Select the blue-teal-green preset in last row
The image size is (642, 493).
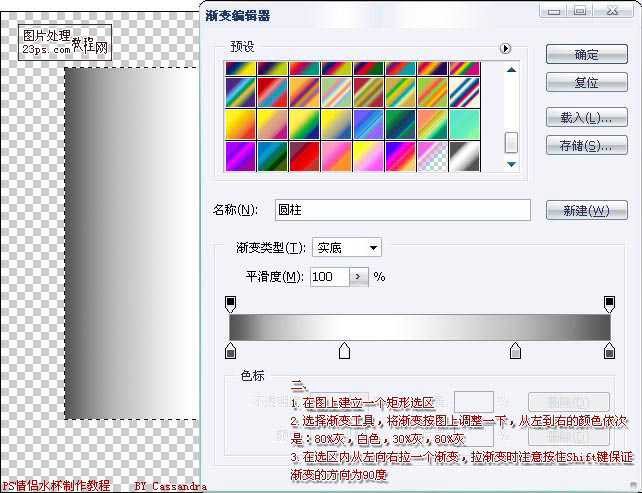[272, 156]
